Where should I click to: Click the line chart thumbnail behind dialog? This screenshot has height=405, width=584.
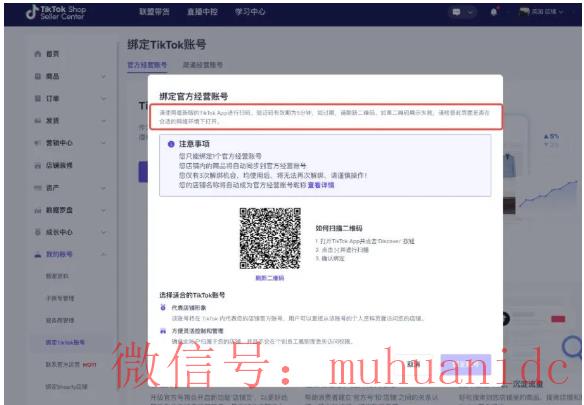549,194
